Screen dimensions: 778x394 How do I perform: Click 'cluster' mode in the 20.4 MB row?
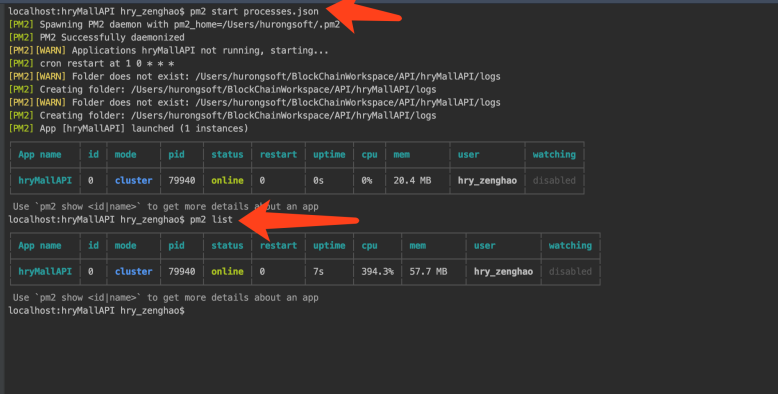[133, 181]
